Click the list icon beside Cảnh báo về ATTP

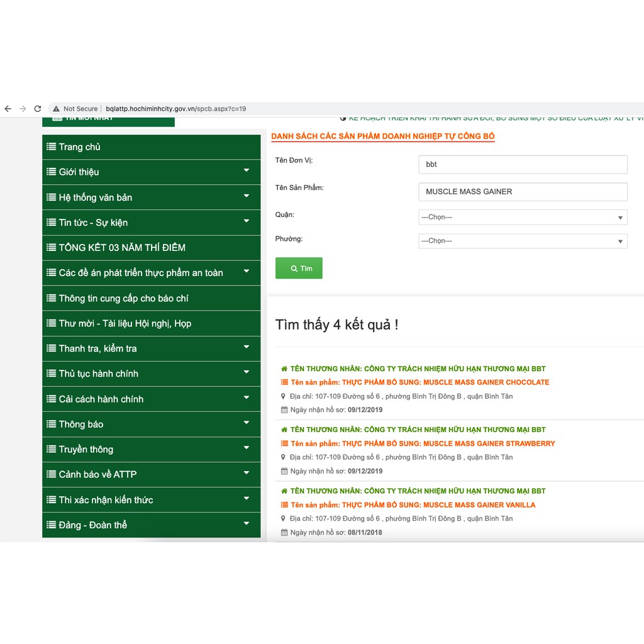(x=52, y=474)
